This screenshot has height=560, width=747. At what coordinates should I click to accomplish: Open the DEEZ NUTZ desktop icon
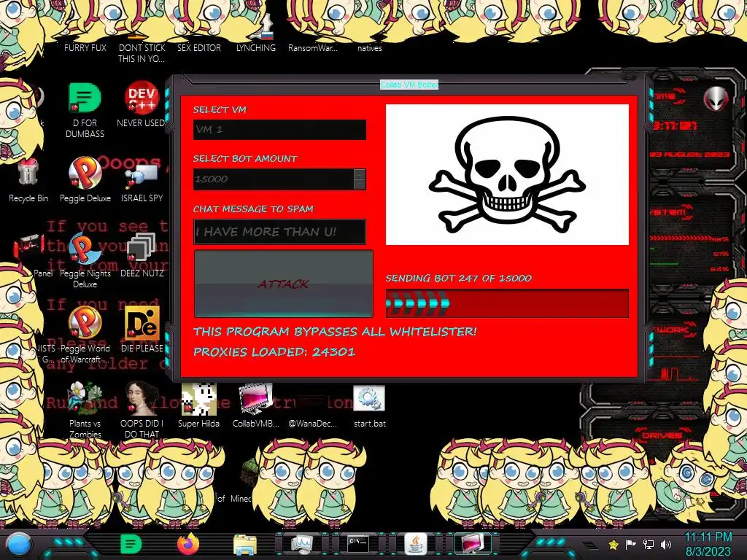(142, 255)
